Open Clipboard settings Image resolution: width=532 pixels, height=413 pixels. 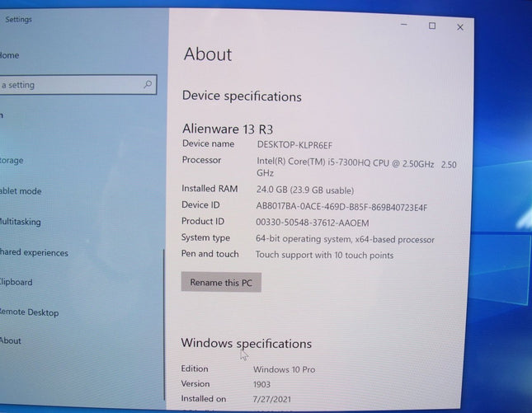click(x=16, y=282)
